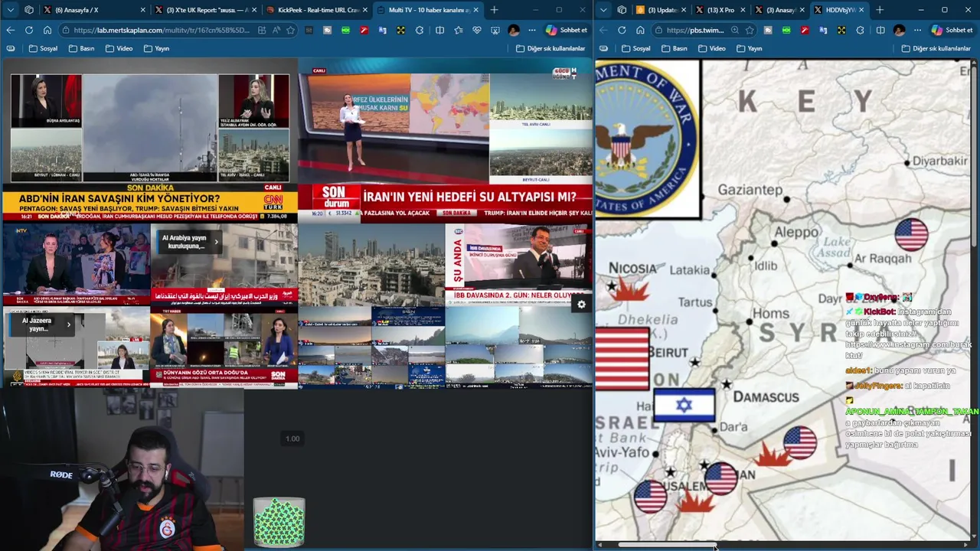Open Extensions puzzle menu in right window

[861, 30]
